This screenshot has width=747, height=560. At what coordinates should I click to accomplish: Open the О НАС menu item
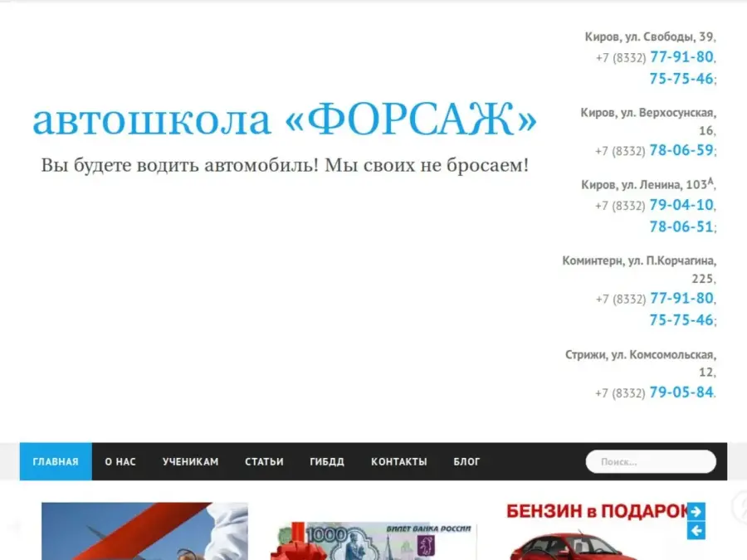click(120, 461)
